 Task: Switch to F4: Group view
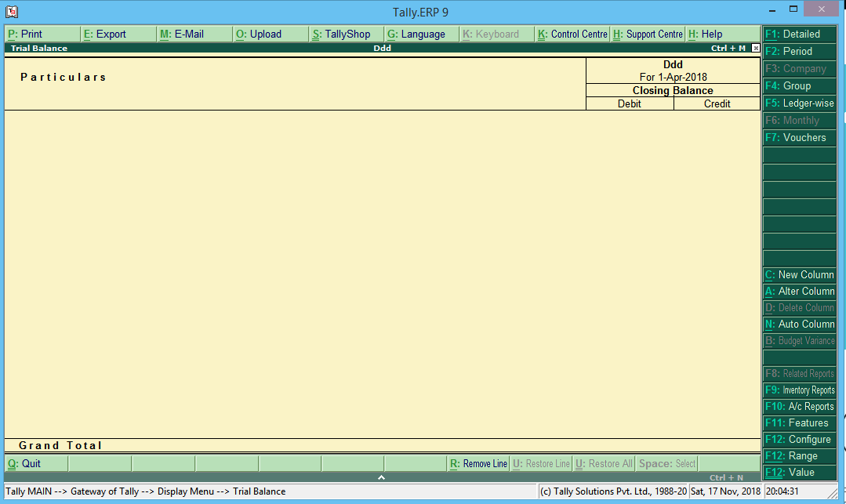click(x=799, y=85)
